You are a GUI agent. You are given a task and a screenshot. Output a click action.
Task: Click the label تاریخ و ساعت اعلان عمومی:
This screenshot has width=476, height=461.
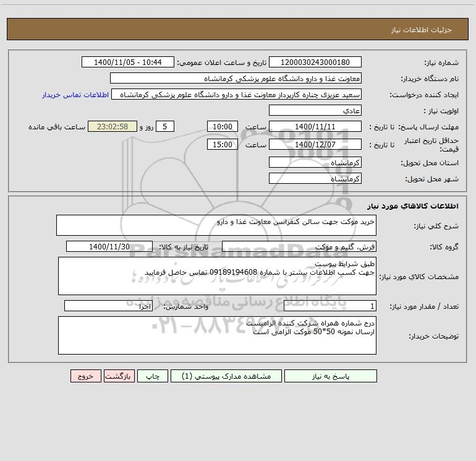(x=222, y=62)
